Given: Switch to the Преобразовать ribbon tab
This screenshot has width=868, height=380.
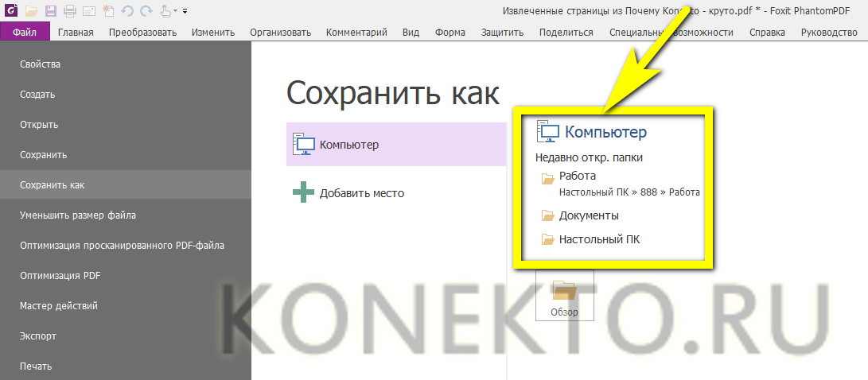Looking at the screenshot, I should pos(142,33).
